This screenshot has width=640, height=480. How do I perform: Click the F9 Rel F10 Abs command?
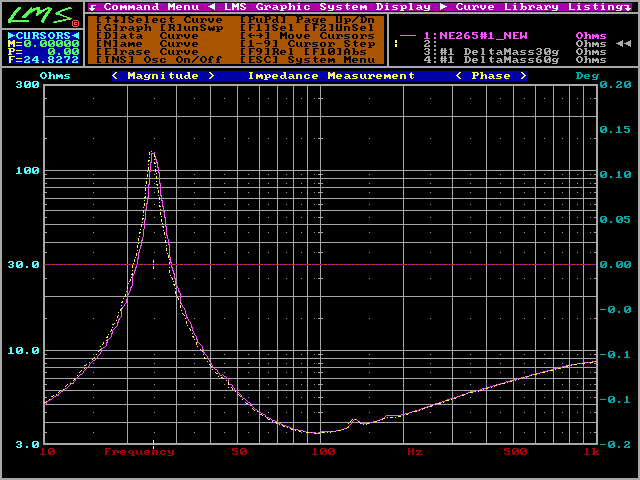[x=303, y=52]
